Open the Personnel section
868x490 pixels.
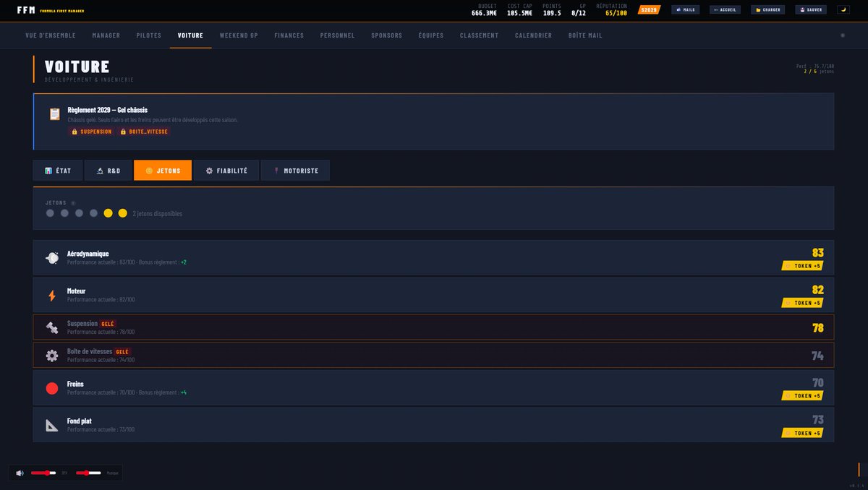coord(338,35)
